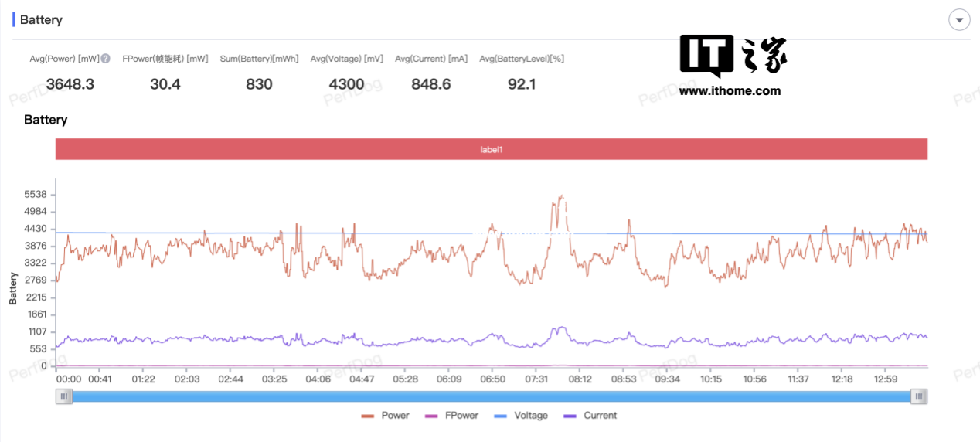Screen dimensions: 980x442
Task: Toggle the FPower series in the legend
Action: pyautogui.click(x=452, y=416)
